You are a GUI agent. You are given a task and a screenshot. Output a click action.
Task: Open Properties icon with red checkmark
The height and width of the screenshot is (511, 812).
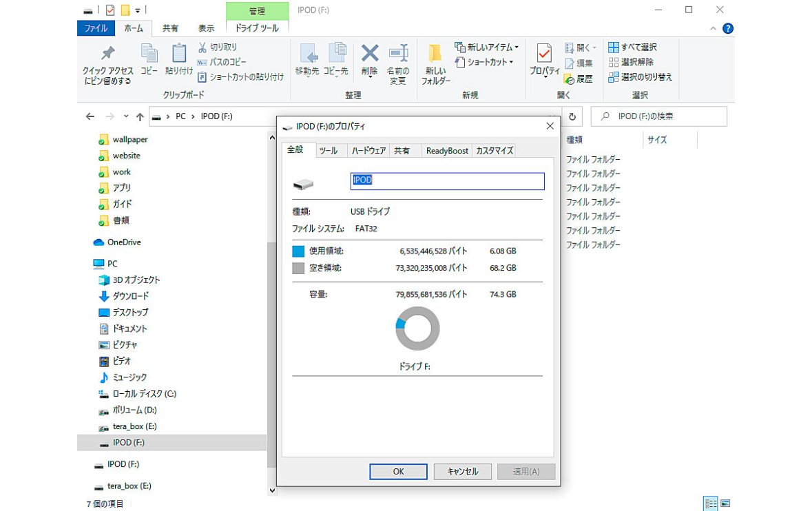[x=544, y=53]
